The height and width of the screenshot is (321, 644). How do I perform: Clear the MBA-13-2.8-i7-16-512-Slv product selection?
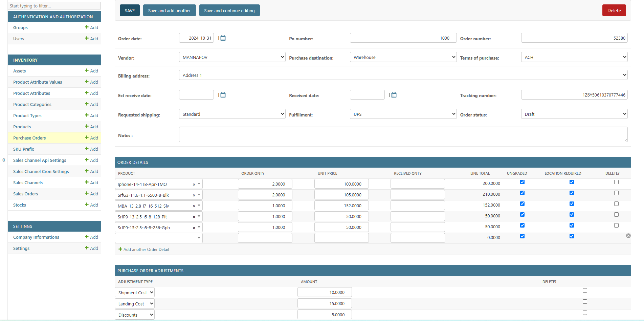coord(194,206)
